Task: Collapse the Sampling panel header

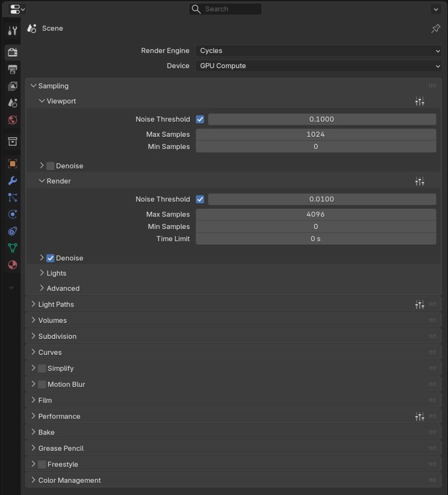Action: tap(53, 86)
